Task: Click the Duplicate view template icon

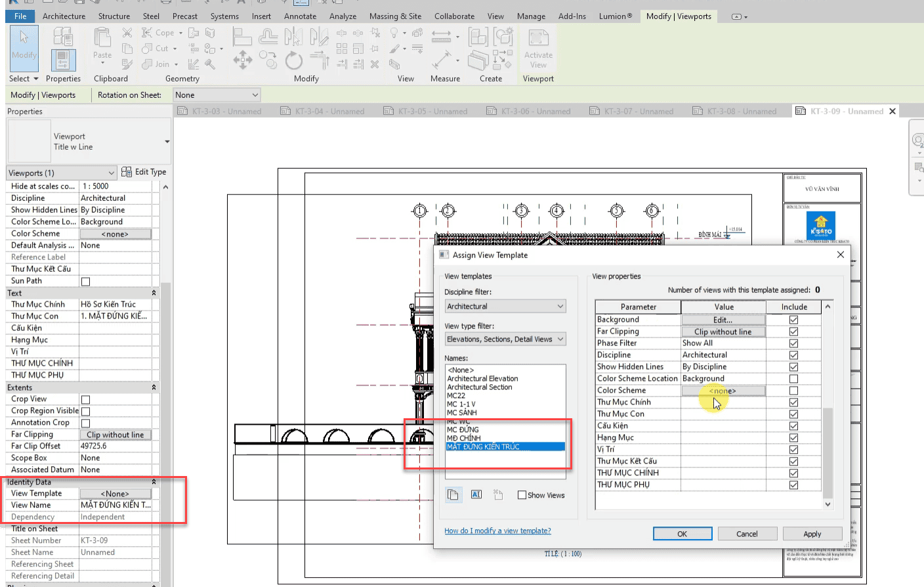Action: point(453,494)
